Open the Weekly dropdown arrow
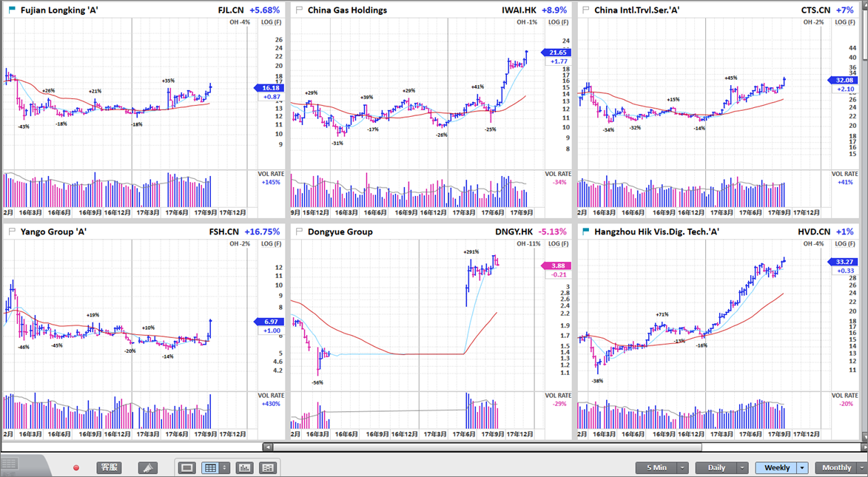 pos(803,467)
